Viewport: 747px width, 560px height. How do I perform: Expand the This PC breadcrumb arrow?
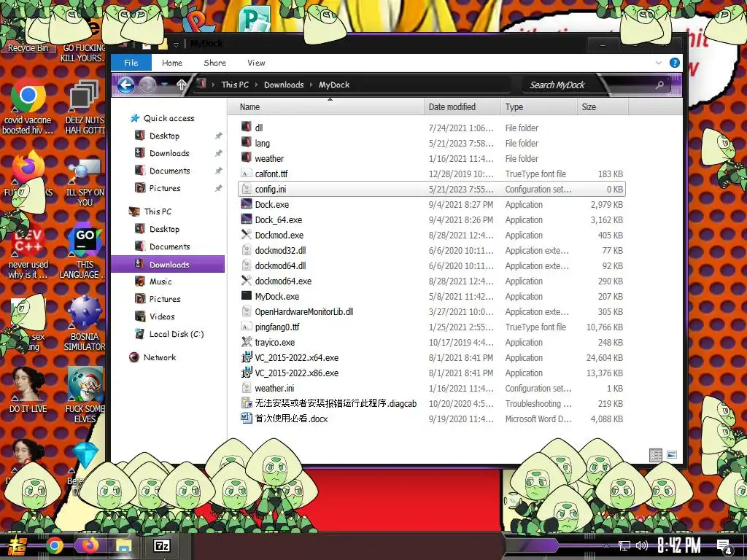click(256, 85)
